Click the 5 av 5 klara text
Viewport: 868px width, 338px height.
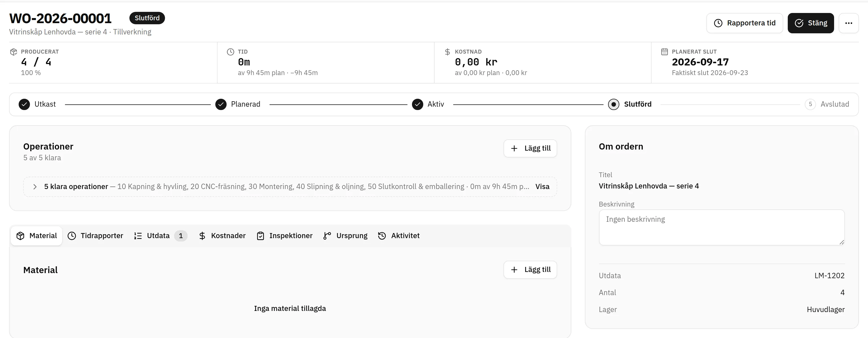(x=42, y=158)
